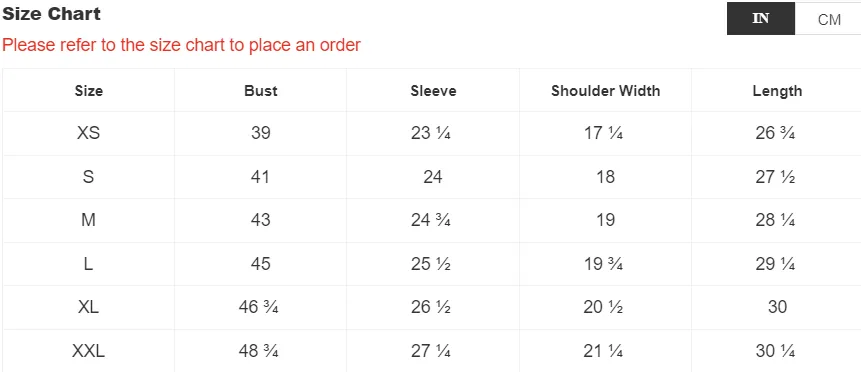861x372 pixels.
Task: Select the S size row label
Action: click(x=88, y=176)
